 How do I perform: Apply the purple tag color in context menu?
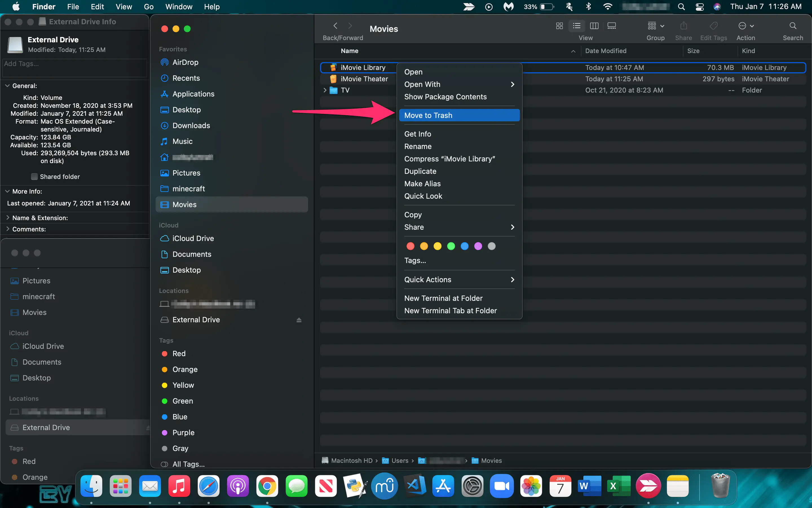[478, 246]
